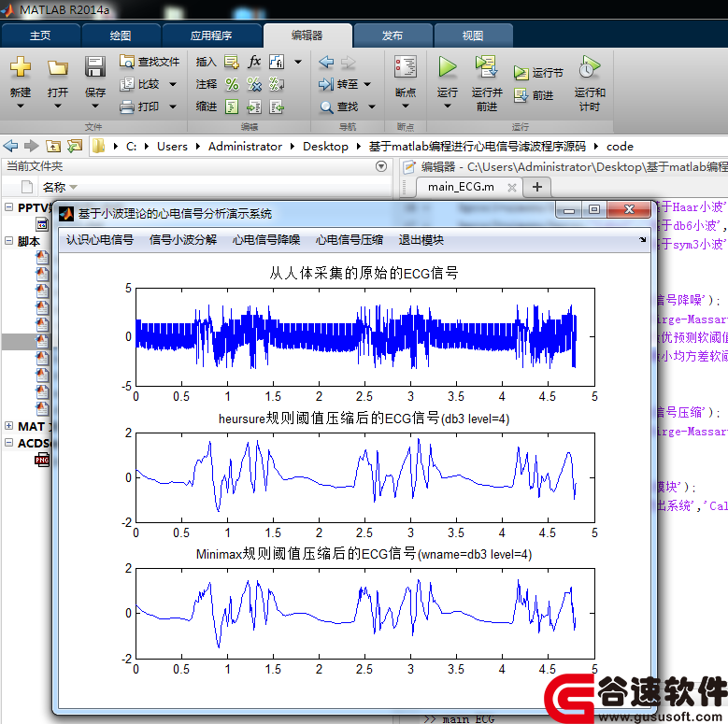Open the 退出模块 menu
The width and height of the screenshot is (728, 724).
(x=421, y=240)
